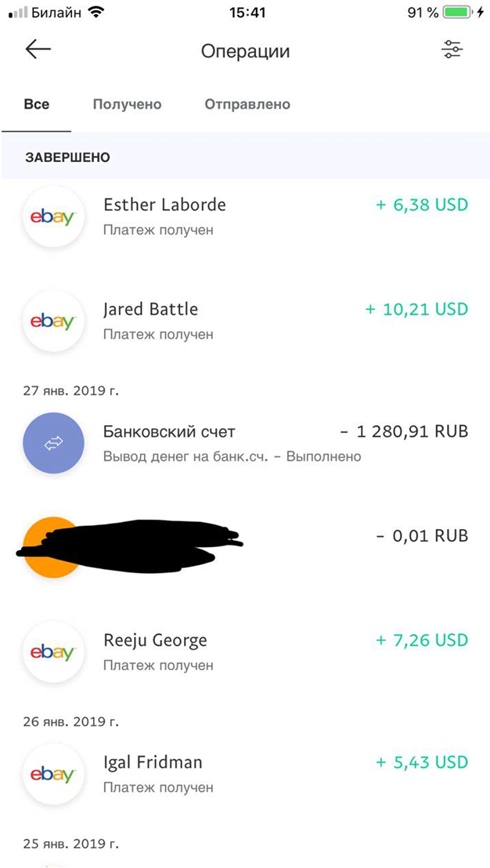Switch to the Получено tab
The width and height of the screenshot is (490, 868).
pyautogui.click(x=128, y=103)
